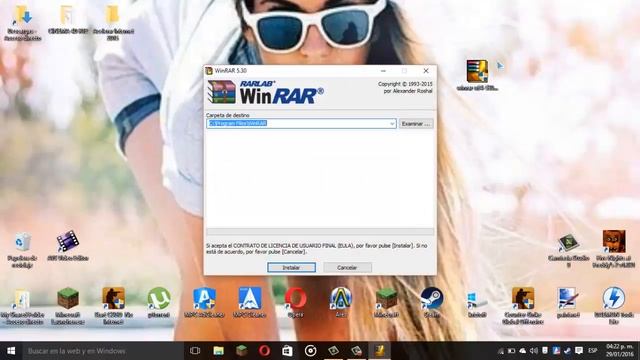
Task: Minimize the WinRAR 5.30 window
Action: click(x=383, y=71)
